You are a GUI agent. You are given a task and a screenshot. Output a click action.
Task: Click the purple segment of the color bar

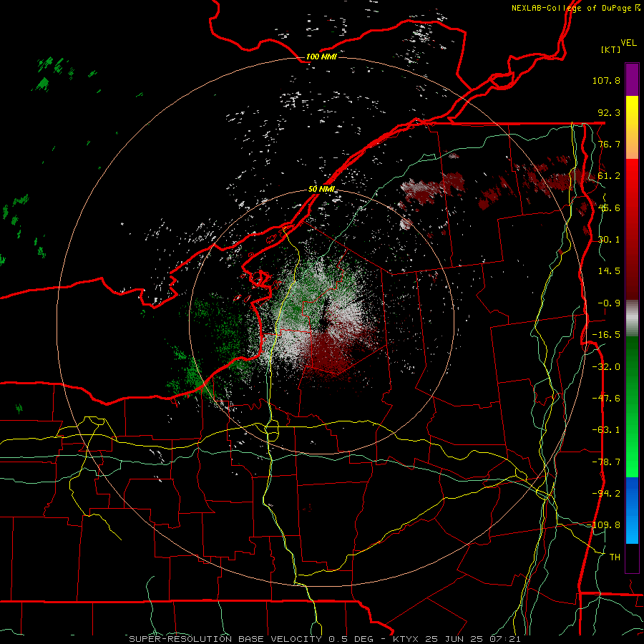click(632, 79)
